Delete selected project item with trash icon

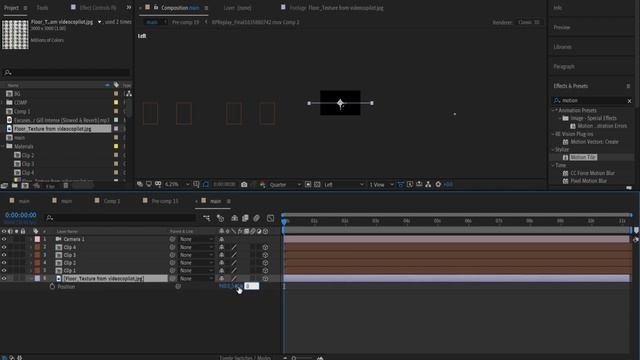(x=66, y=186)
